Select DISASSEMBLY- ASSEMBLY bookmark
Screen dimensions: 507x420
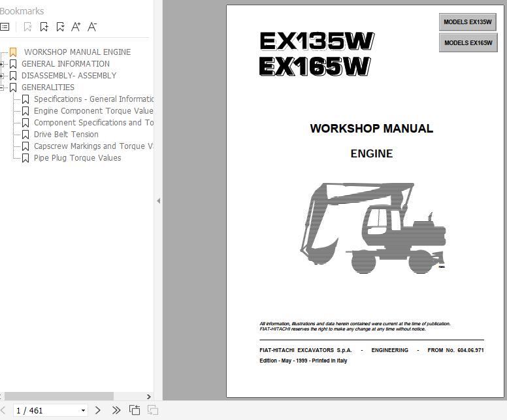tap(69, 76)
